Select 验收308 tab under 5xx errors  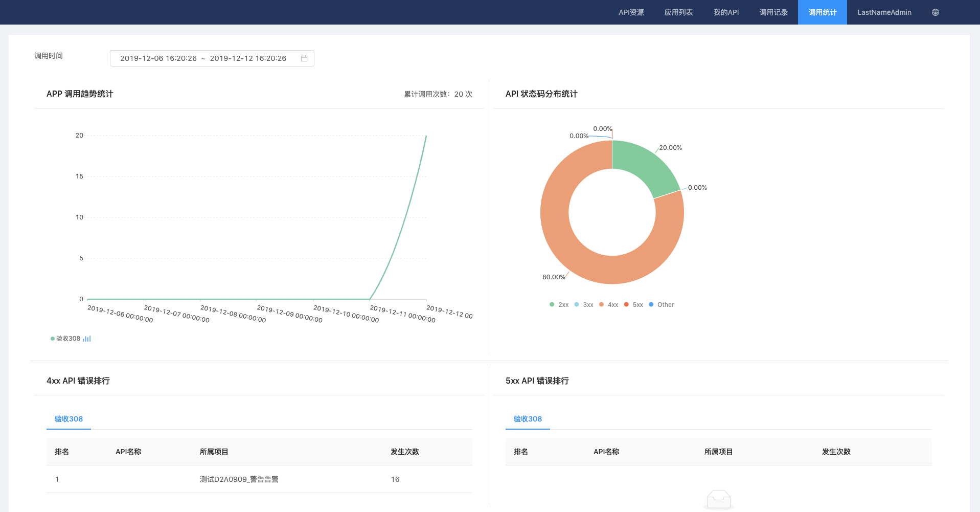[528, 419]
